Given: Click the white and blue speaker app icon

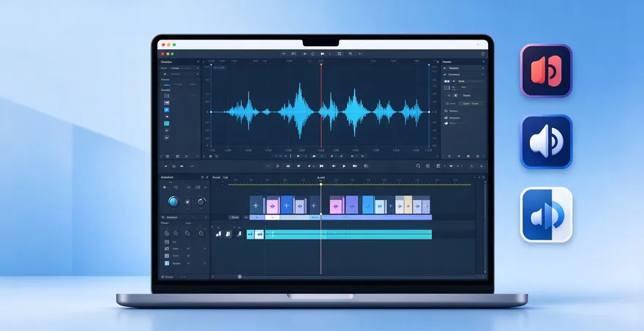Looking at the screenshot, I should (x=546, y=215).
